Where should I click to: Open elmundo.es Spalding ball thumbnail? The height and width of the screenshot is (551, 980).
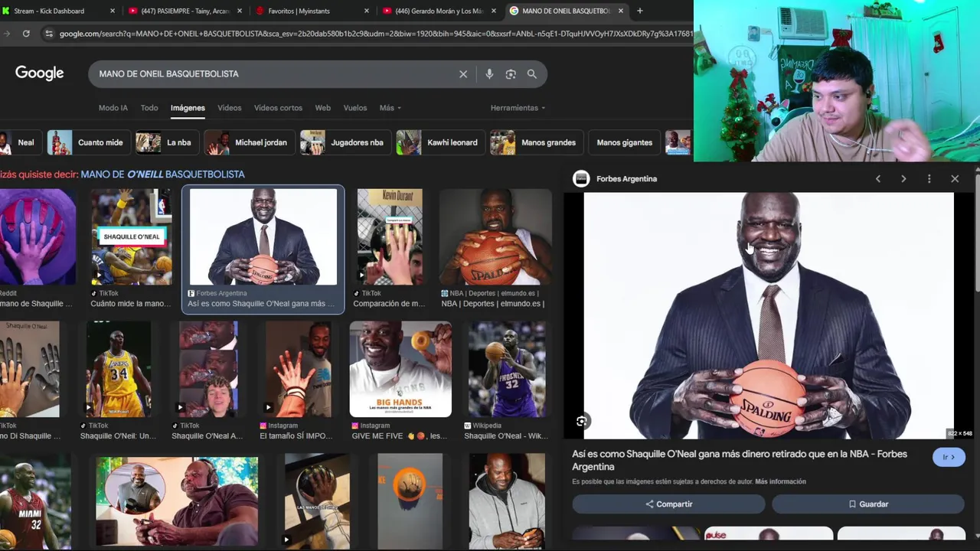[x=495, y=236]
